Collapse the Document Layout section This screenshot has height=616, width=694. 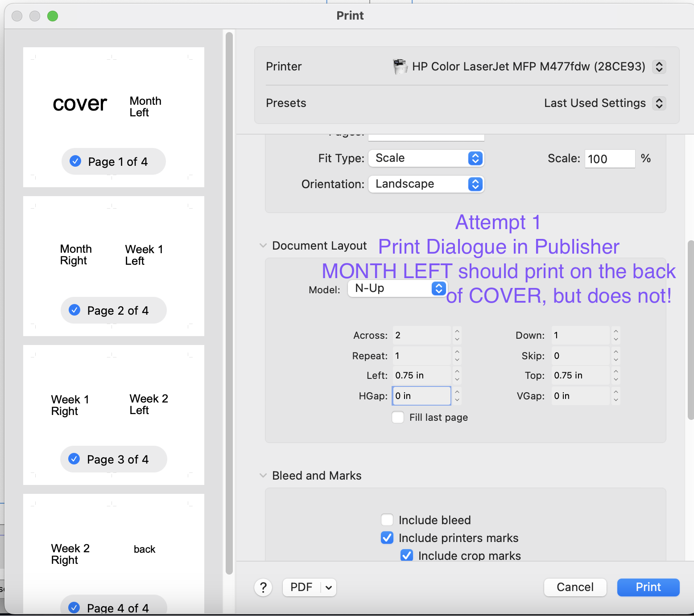click(x=263, y=245)
